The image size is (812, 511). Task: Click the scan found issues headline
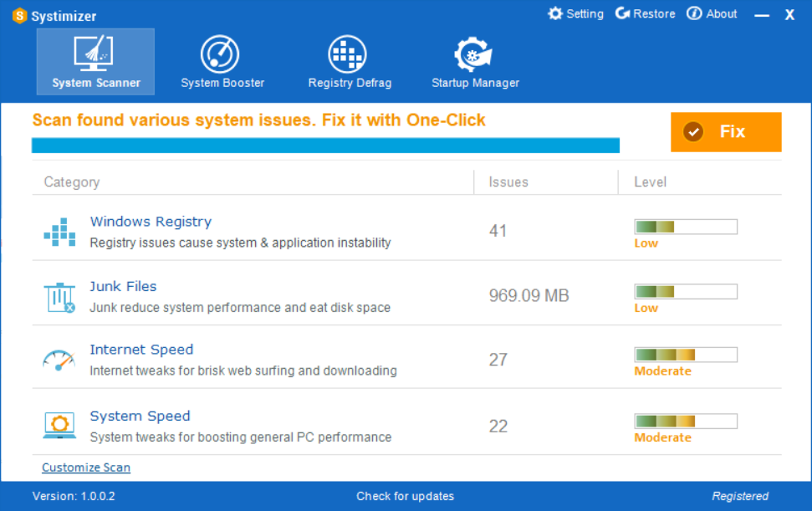click(258, 120)
